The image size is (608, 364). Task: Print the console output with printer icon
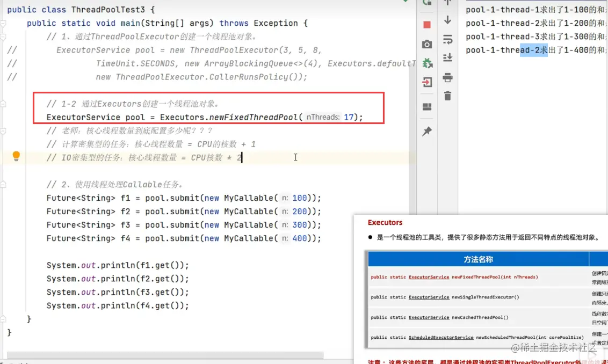coord(447,77)
